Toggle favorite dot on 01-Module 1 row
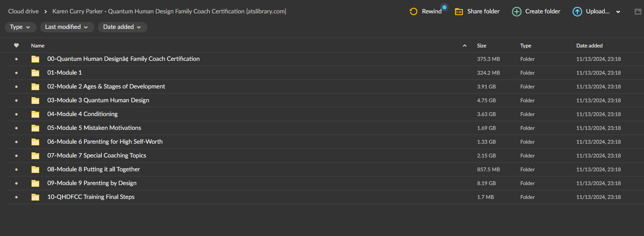Viewport: 644px width, 236px height. point(16,73)
